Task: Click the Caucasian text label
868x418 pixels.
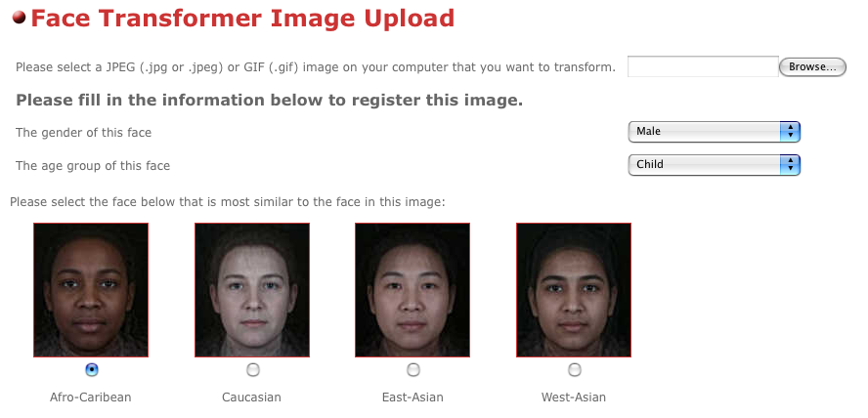Action: (251, 397)
